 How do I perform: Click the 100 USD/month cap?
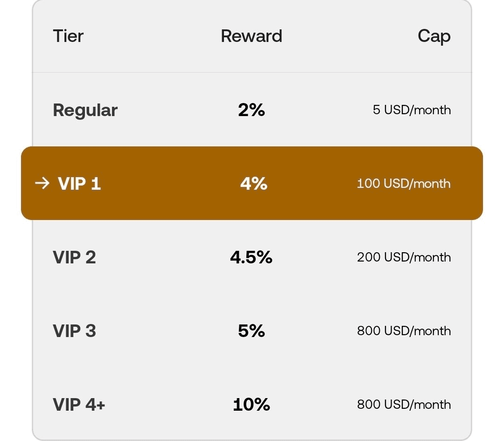pyautogui.click(x=404, y=183)
